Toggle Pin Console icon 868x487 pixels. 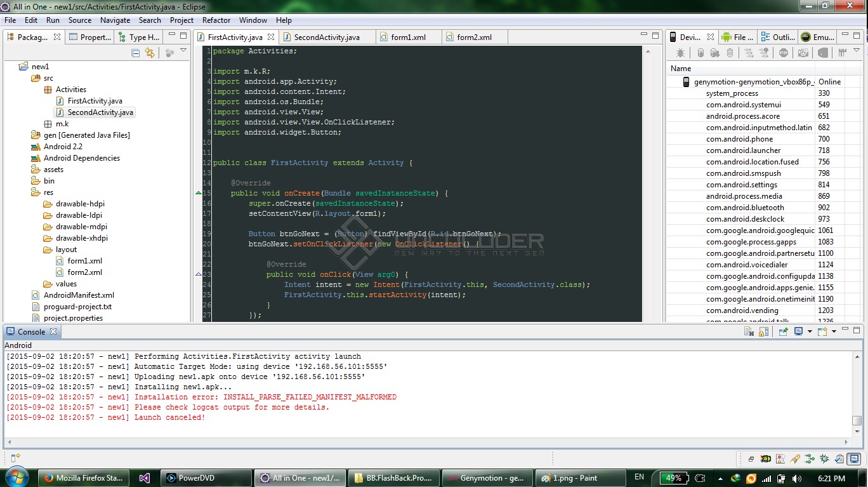[784, 331]
